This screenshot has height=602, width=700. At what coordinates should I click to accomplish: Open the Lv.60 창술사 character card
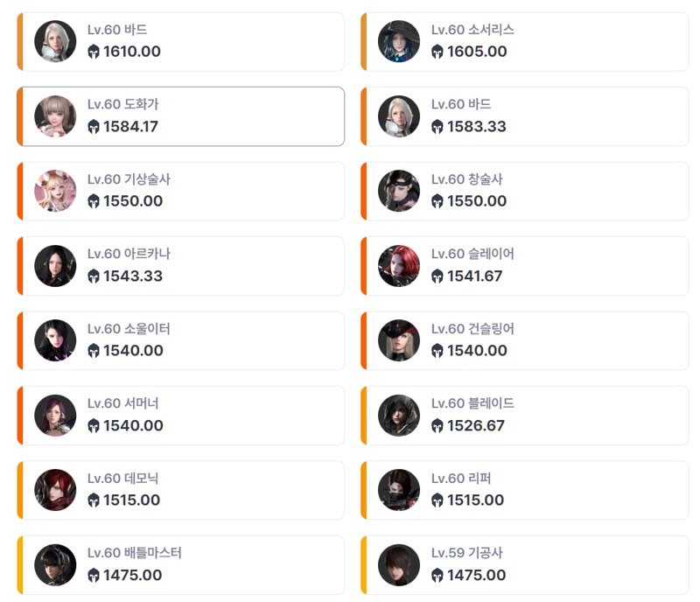(525, 191)
